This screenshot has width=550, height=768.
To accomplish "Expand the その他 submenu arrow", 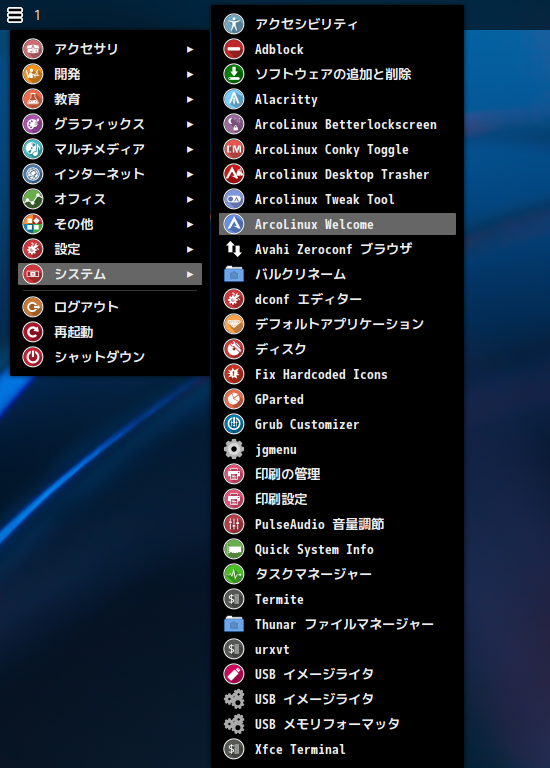I will click(190, 224).
